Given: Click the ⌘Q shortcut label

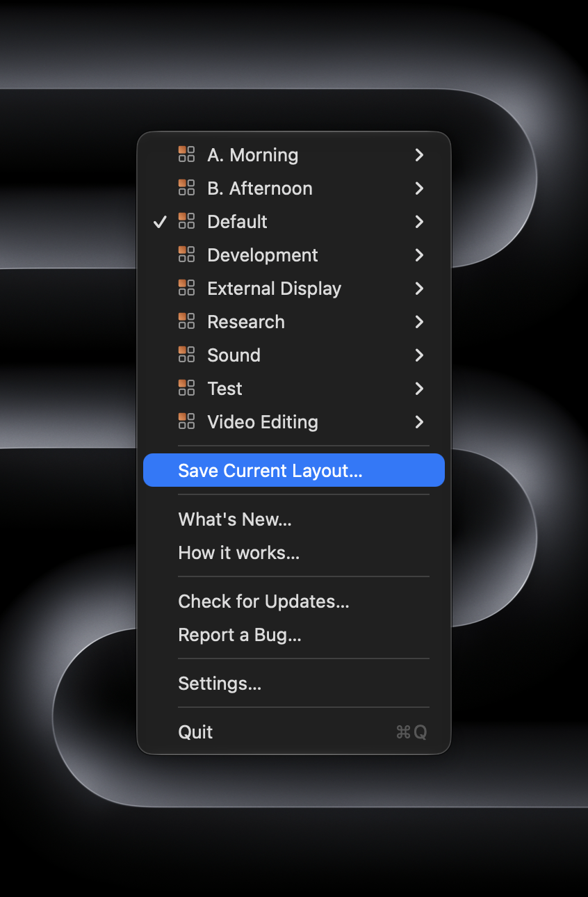Looking at the screenshot, I should click(411, 732).
